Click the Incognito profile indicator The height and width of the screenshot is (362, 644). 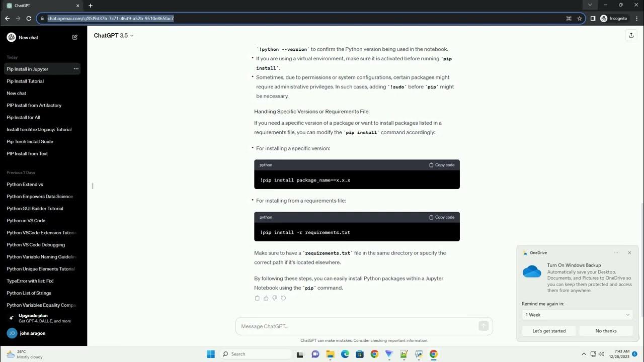614,18
